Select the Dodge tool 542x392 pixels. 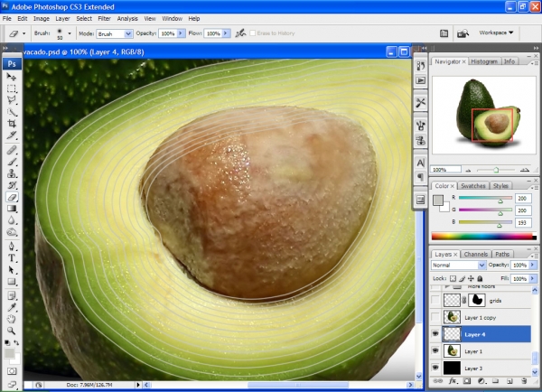click(x=12, y=232)
